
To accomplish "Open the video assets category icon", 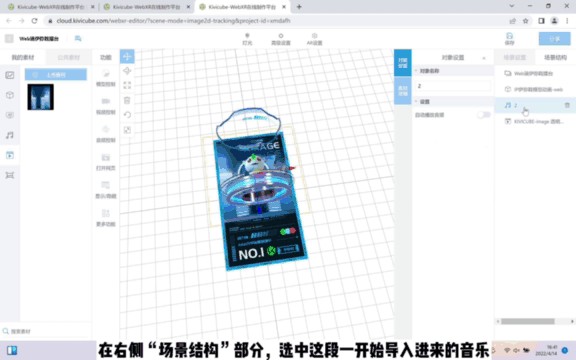I will coord(10,155).
